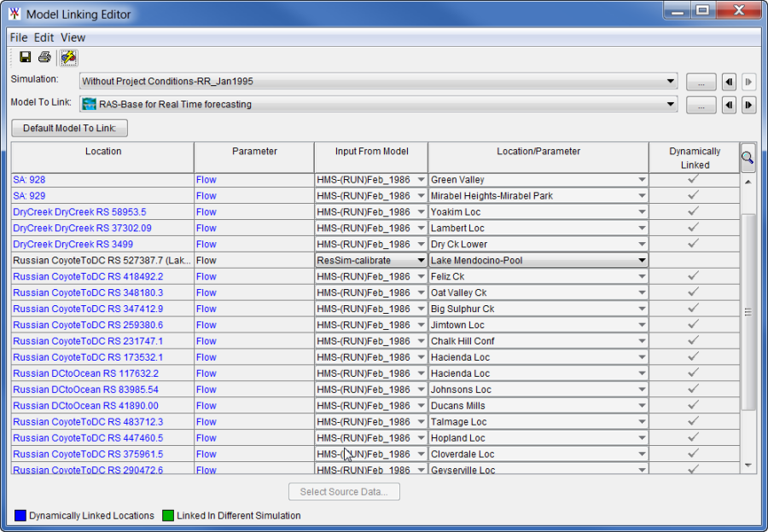Open the Simulation dropdown list
The image size is (768, 532).
pyautogui.click(x=670, y=81)
